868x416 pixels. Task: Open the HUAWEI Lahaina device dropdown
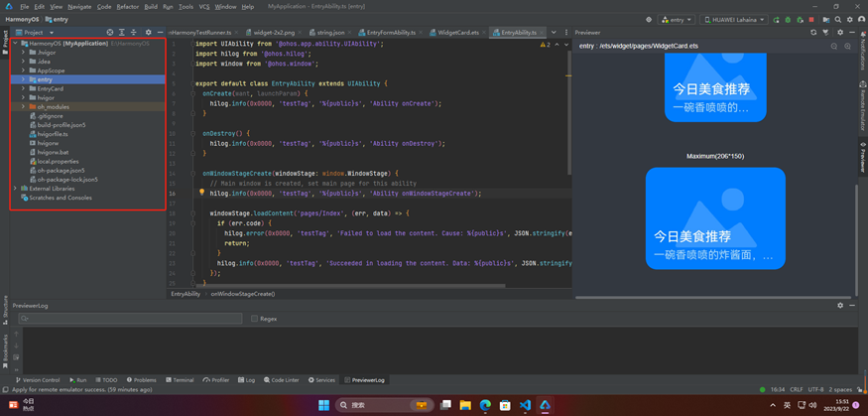[x=734, y=20]
